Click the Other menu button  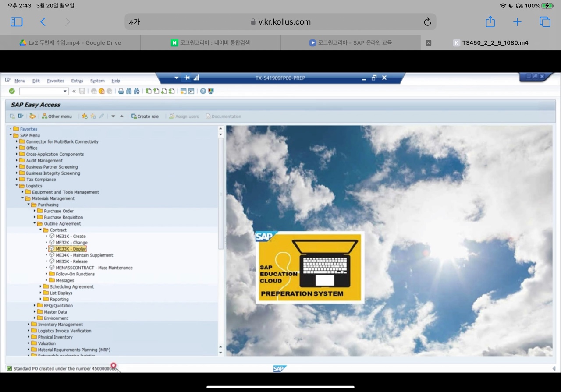coord(57,116)
